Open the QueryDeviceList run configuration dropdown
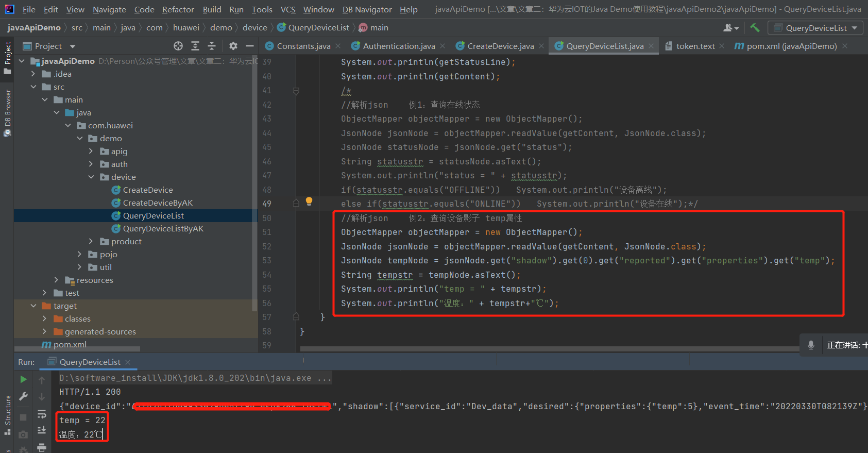This screenshot has width=868, height=453. 815,28
